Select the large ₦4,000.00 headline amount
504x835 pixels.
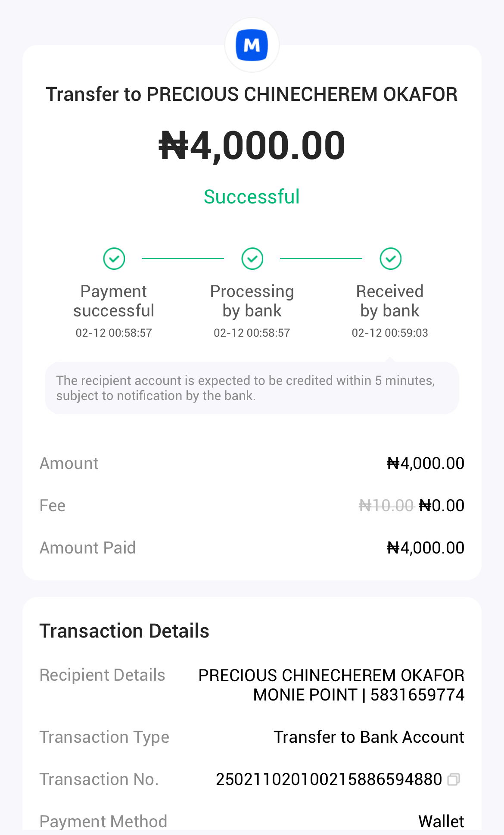[252, 146]
